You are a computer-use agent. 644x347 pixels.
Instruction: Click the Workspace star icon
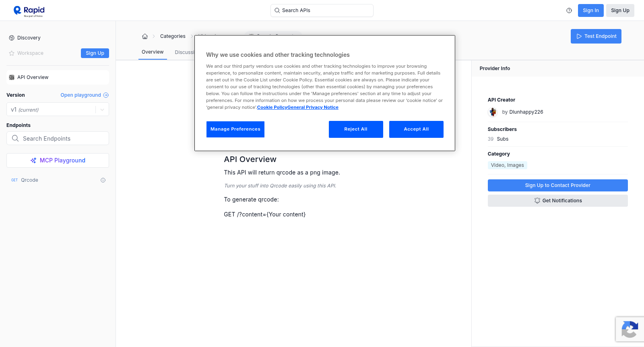[x=12, y=53]
